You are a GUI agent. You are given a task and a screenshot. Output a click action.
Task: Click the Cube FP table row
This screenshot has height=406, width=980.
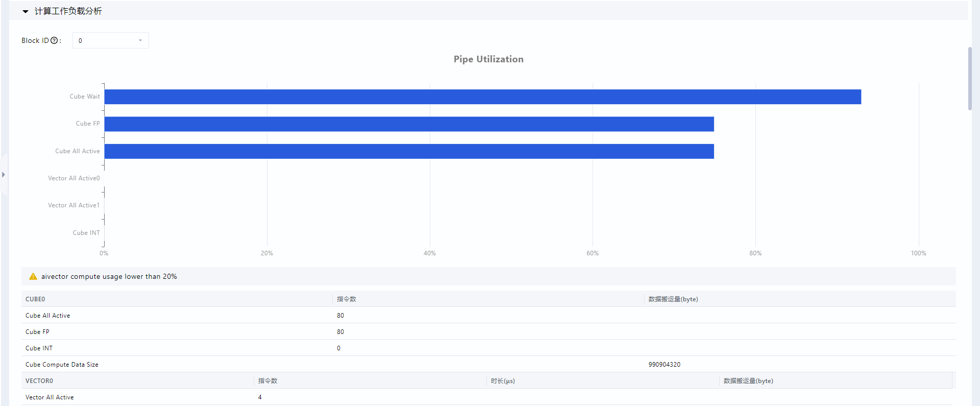tap(488, 331)
